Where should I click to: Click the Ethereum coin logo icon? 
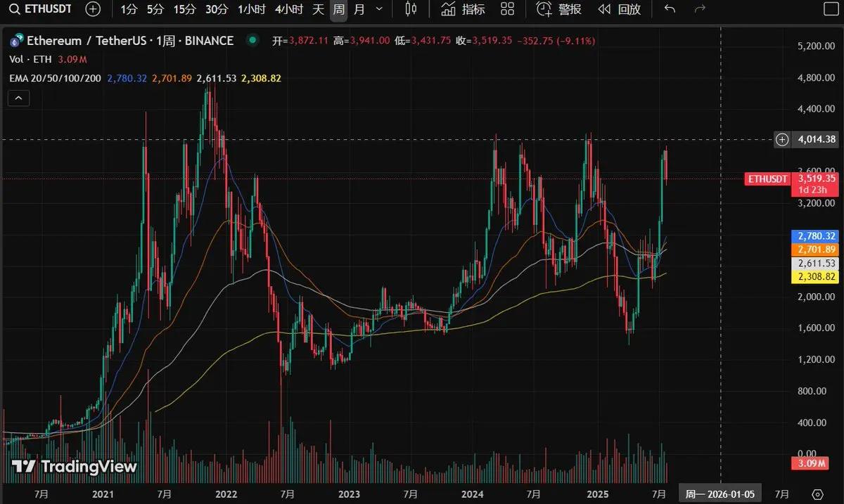coord(15,41)
